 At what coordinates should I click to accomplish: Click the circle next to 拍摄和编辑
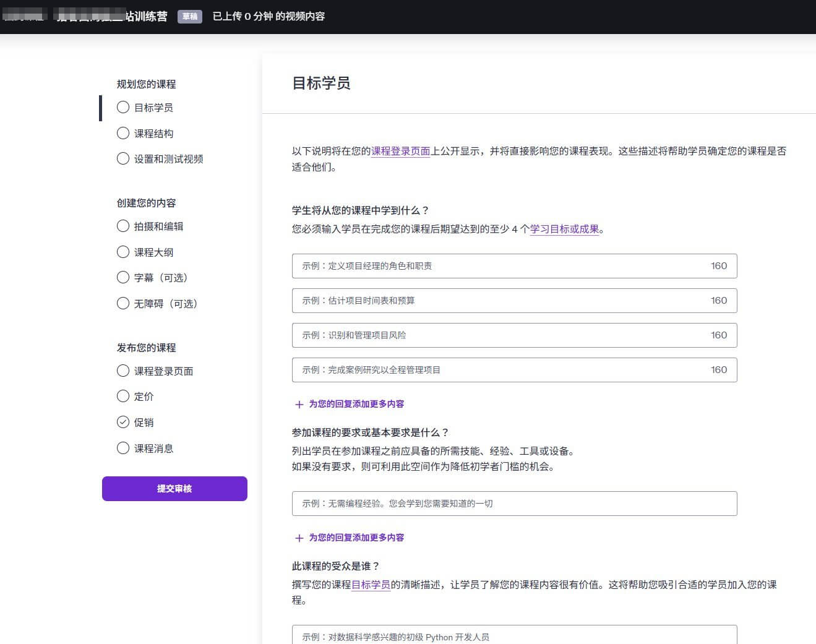pos(123,226)
